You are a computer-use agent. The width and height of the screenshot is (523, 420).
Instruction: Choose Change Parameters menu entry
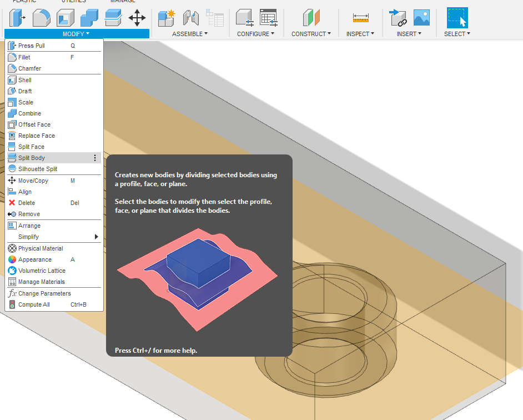[54, 293]
